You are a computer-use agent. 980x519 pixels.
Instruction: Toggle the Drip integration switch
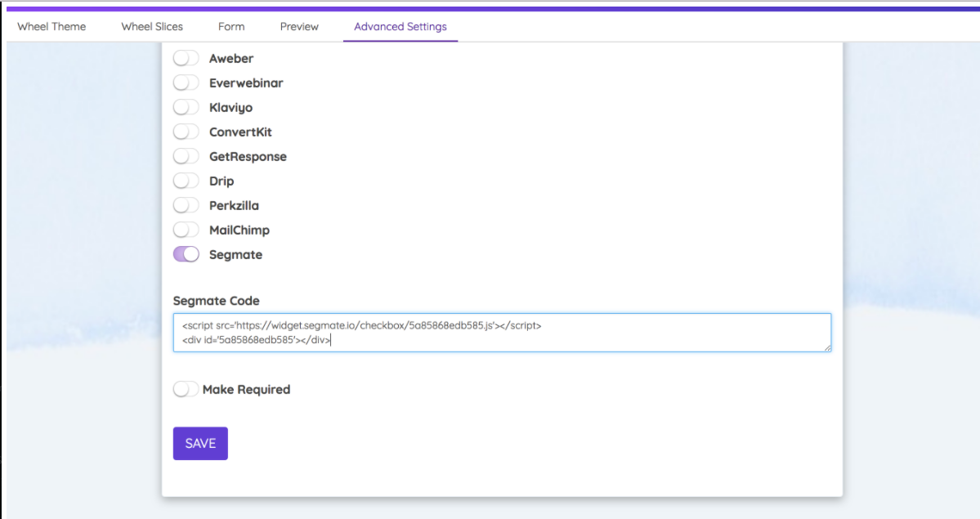[186, 181]
